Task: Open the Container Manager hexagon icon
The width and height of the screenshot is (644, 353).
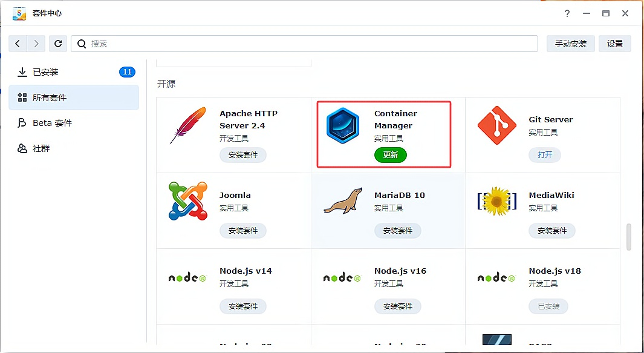Action: coord(342,125)
